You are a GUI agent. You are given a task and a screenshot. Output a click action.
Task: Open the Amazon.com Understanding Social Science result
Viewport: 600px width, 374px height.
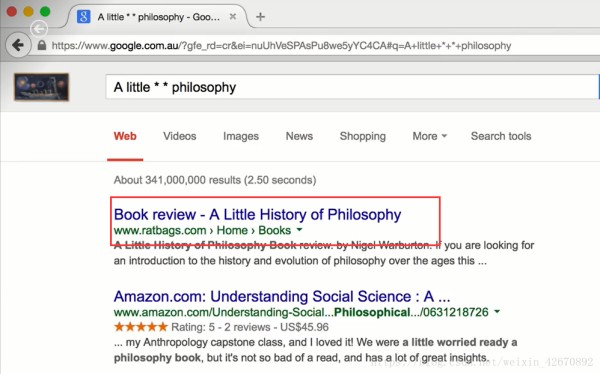pos(282,297)
